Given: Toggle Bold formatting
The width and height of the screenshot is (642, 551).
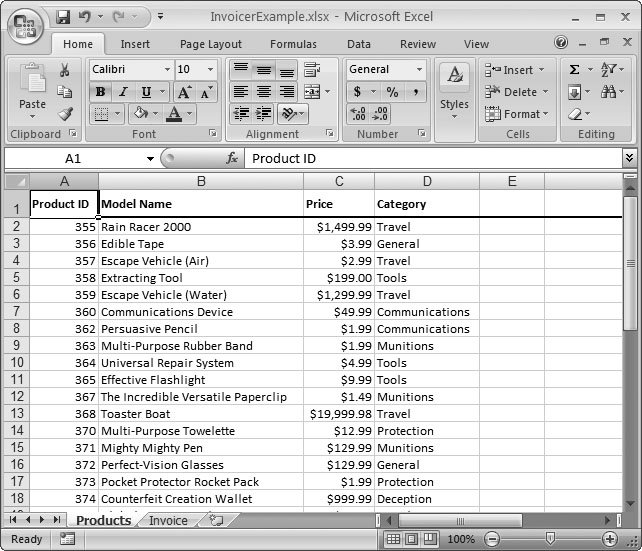Looking at the screenshot, I should (100, 92).
